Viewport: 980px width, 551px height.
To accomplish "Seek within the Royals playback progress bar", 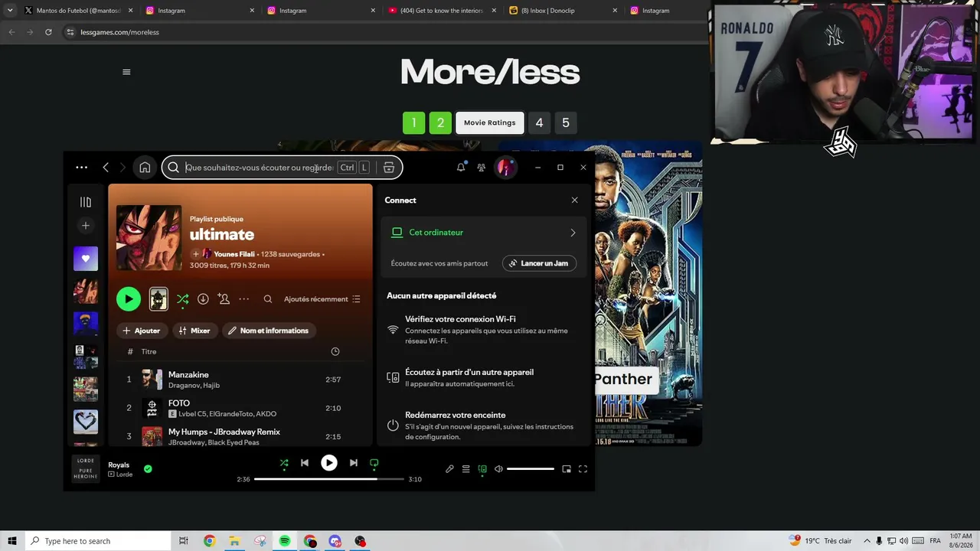I will [x=329, y=479].
